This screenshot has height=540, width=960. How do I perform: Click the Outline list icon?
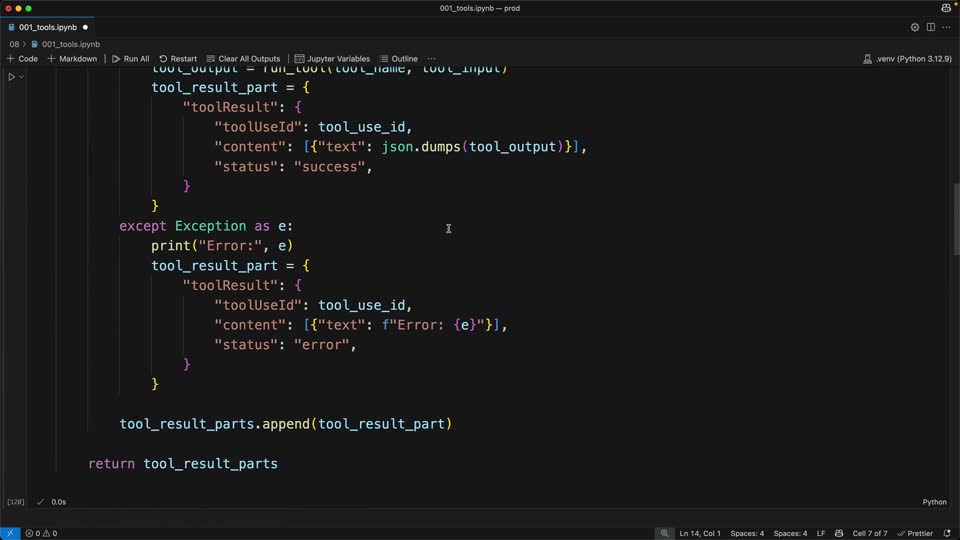coord(384,59)
